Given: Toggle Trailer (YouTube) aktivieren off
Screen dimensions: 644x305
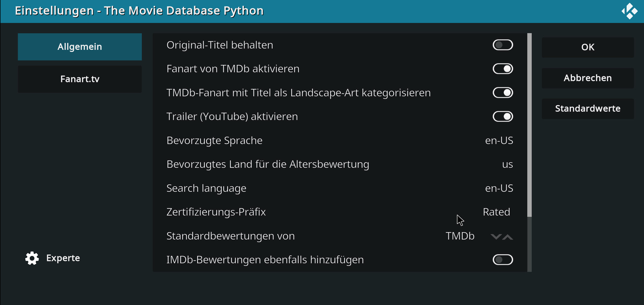Looking at the screenshot, I should point(503,117).
